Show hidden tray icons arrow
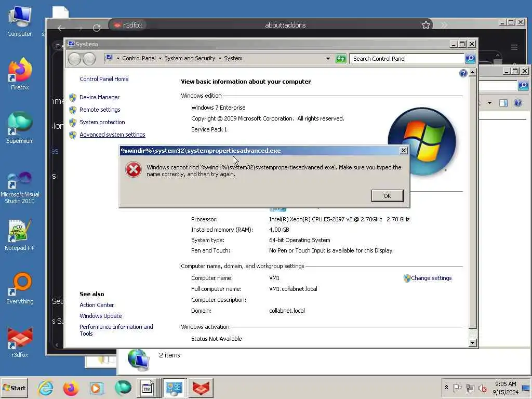Screen dimensions: 532x399 coord(446,387)
